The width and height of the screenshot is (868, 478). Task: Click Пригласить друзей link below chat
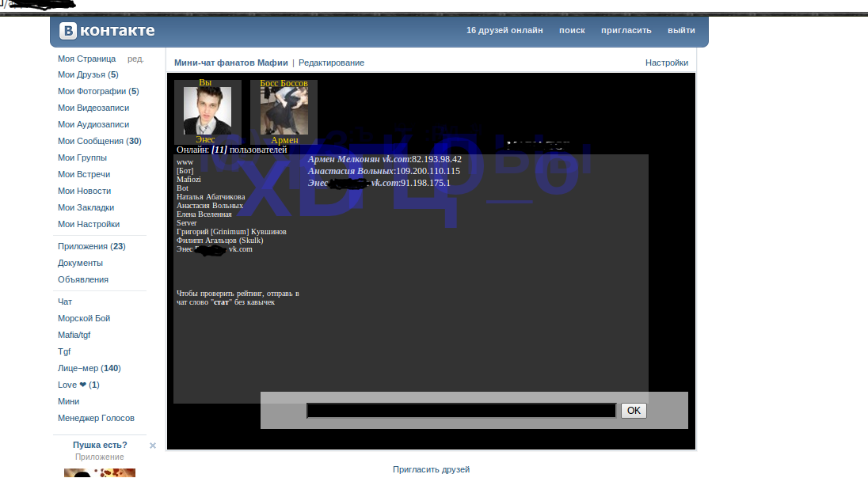click(x=431, y=469)
